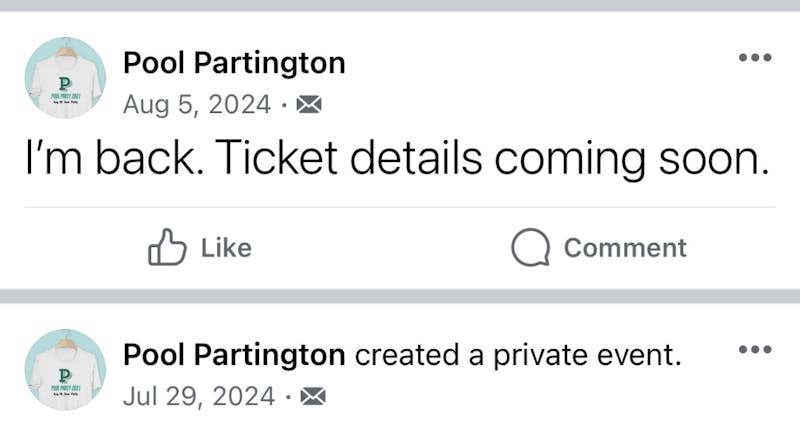The height and width of the screenshot is (427, 800).
Task: Open Pool Partington's profile from the Aug 5 post
Action: point(233,63)
